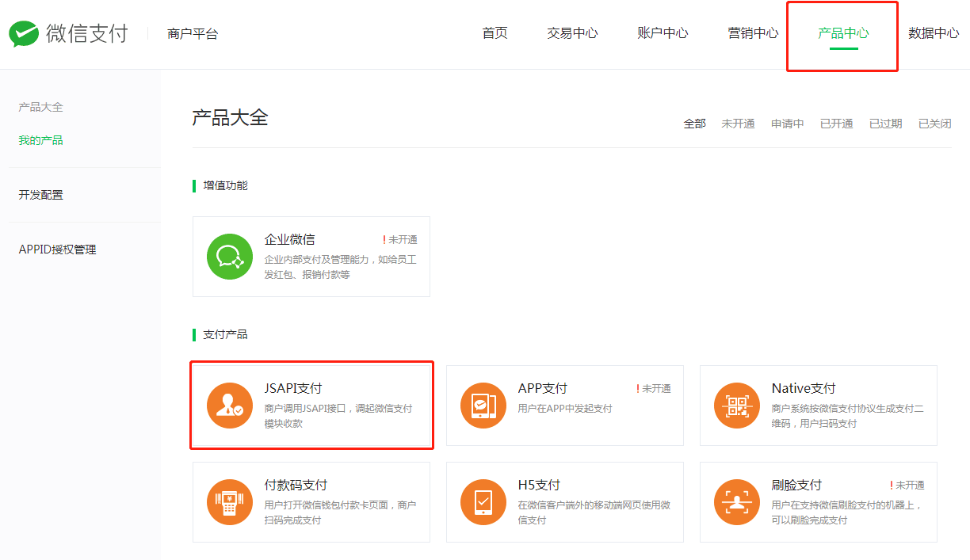Viewport: 970px width, 560px height.
Task: Open 开发配置 in the sidebar
Action: 40,195
